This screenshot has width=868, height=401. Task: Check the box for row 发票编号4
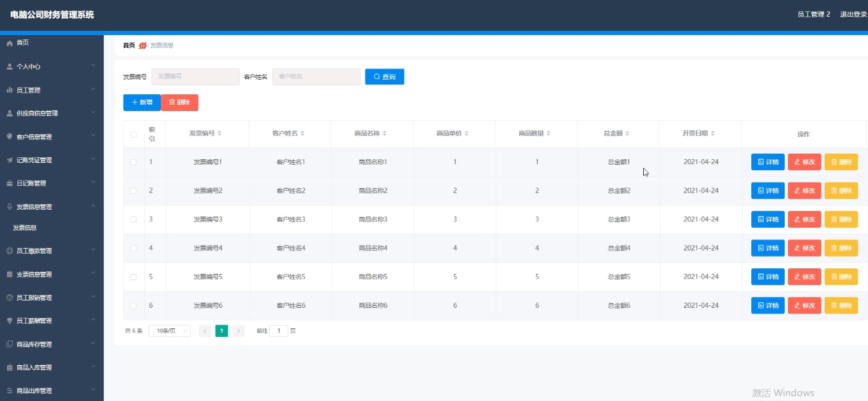coord(133,249)
